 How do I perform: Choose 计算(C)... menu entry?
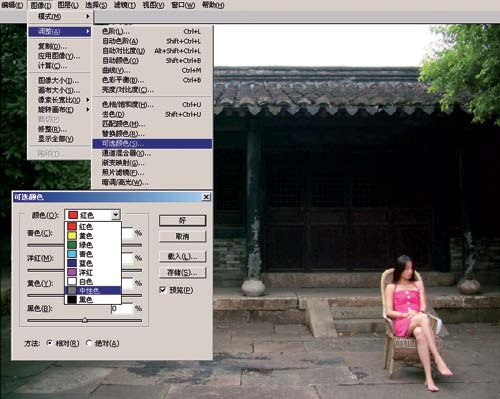(59, 66)
